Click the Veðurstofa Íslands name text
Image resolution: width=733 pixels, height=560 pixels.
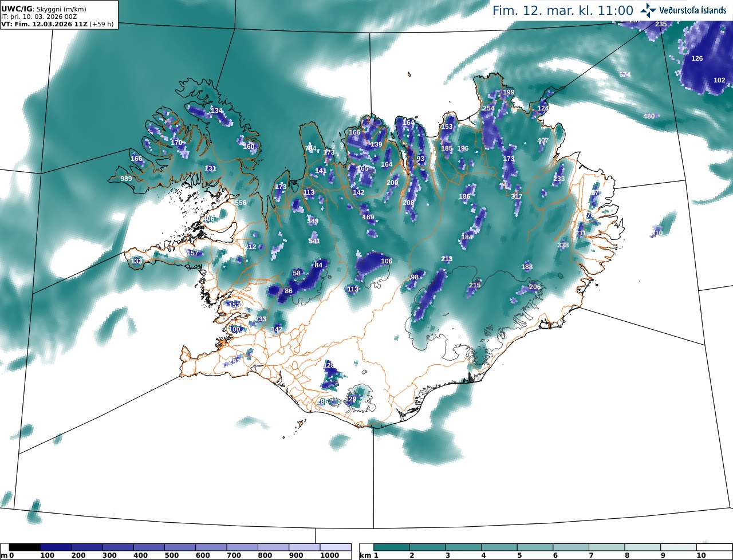click(x=693, y=10)
